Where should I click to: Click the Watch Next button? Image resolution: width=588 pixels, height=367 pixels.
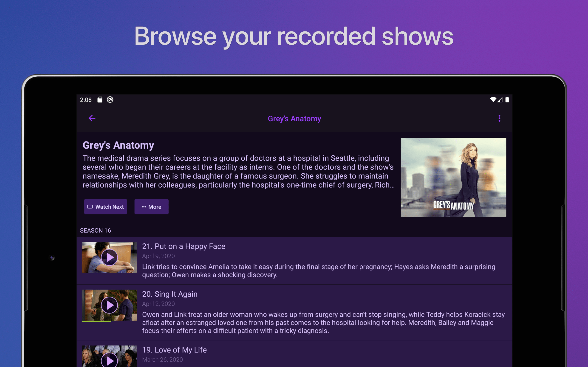click(x=105, y=207)
